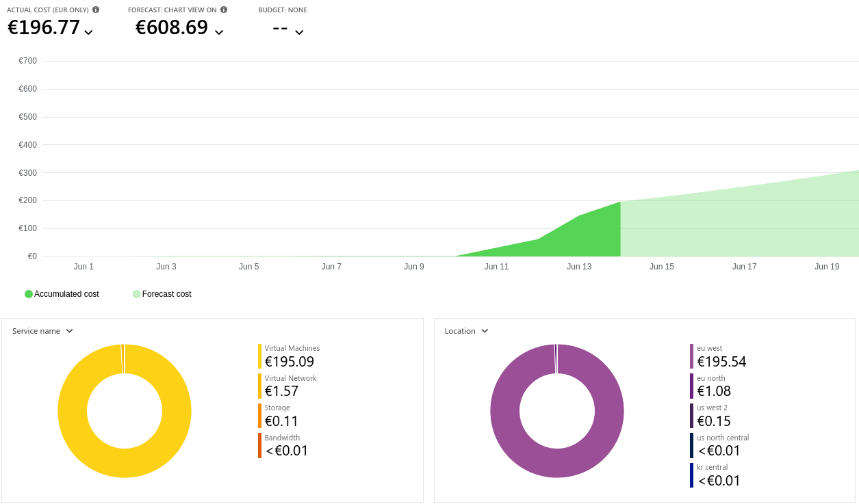The height and width of the screenshot is (504, 859).
Task: Open the Budget dropdown chevron
Action: click(299, 31)
